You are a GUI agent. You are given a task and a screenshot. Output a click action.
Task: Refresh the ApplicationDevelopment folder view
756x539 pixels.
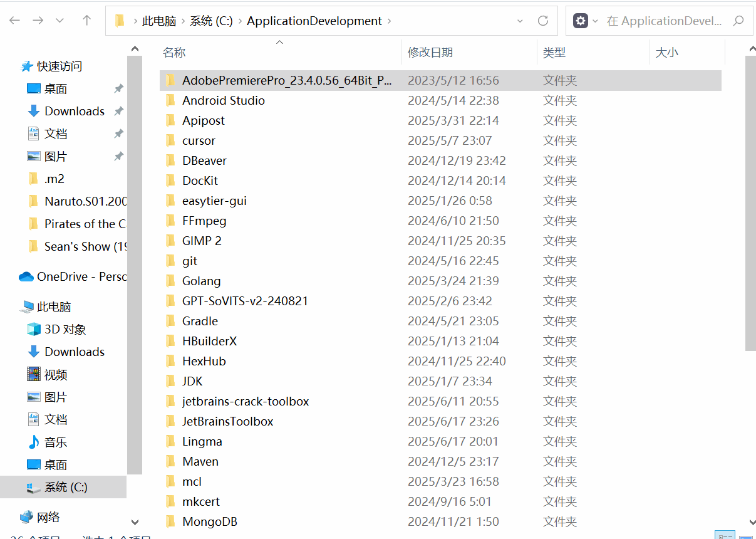(x=543, y=21)
